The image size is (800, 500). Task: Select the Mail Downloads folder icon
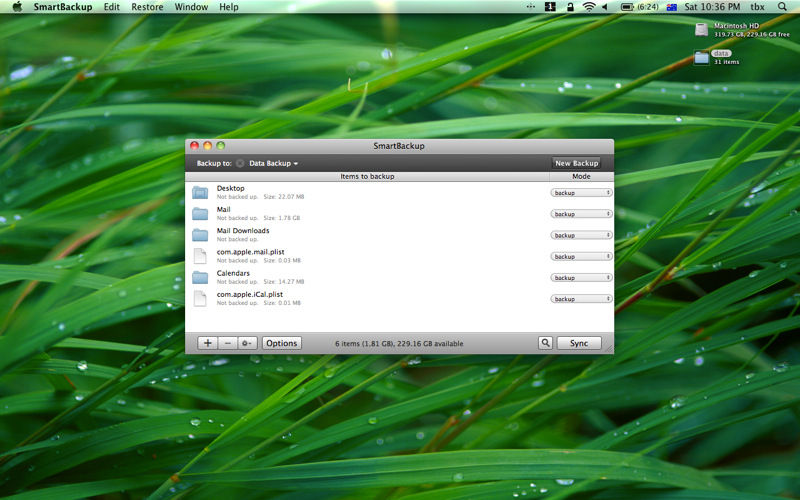(200, 235)
